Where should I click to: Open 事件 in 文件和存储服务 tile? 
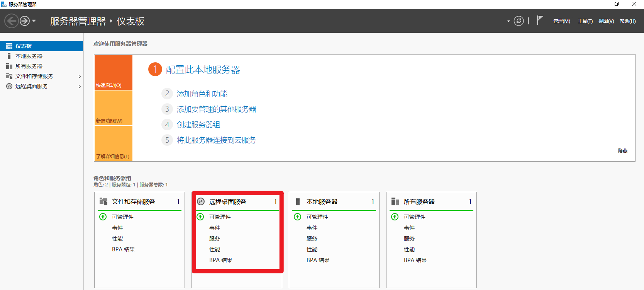point(117,228)
